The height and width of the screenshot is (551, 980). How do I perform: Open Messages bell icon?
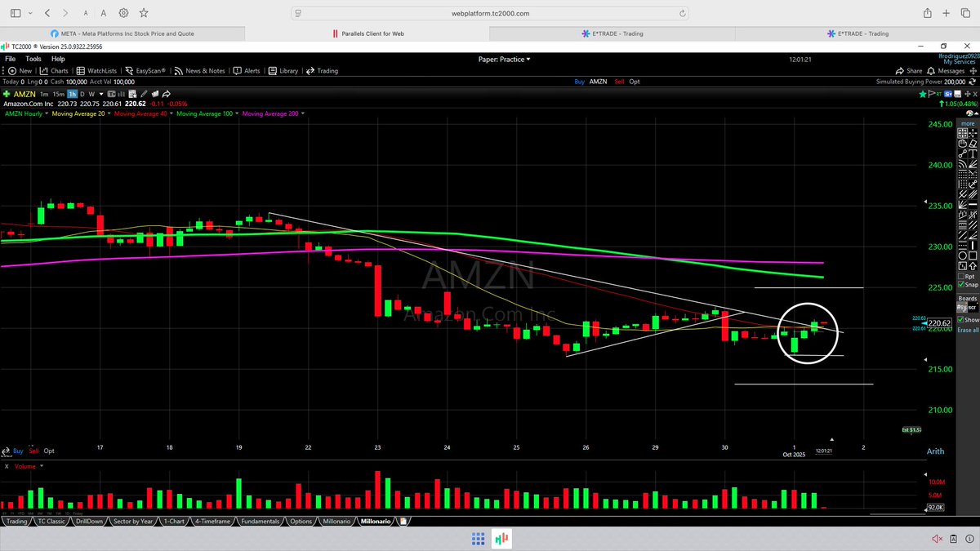pyautogui.click(x=931, y=71)
